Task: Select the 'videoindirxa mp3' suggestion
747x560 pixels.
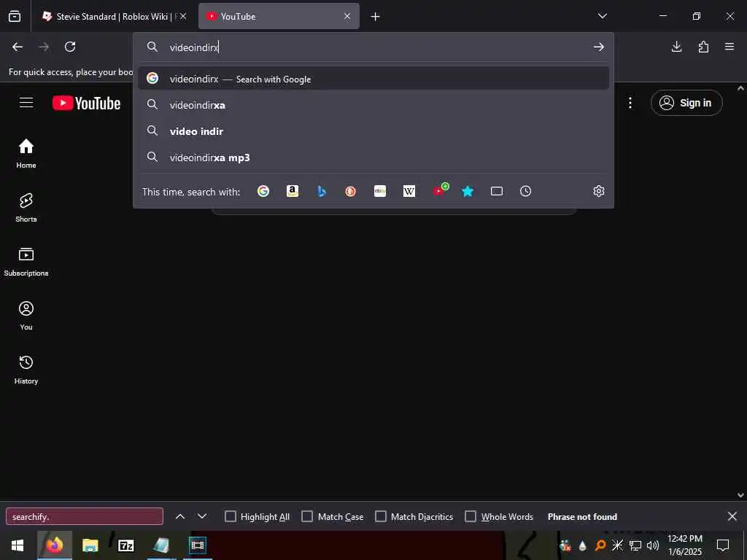Action: point(373,157)
